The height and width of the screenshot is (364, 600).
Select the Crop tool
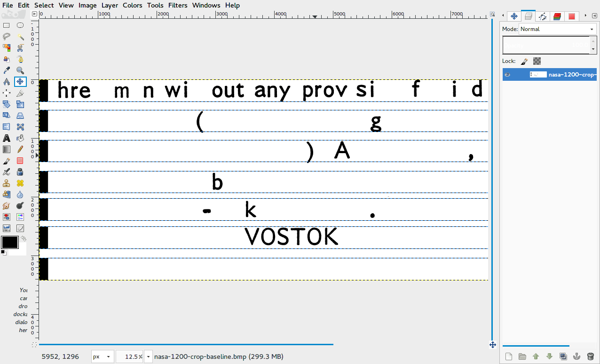(20, 93)
